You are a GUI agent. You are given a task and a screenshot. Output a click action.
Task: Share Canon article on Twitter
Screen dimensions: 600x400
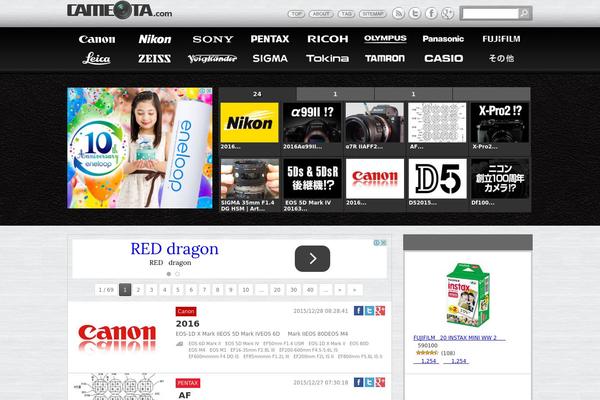pyautogui.click(x=369, y=311)
